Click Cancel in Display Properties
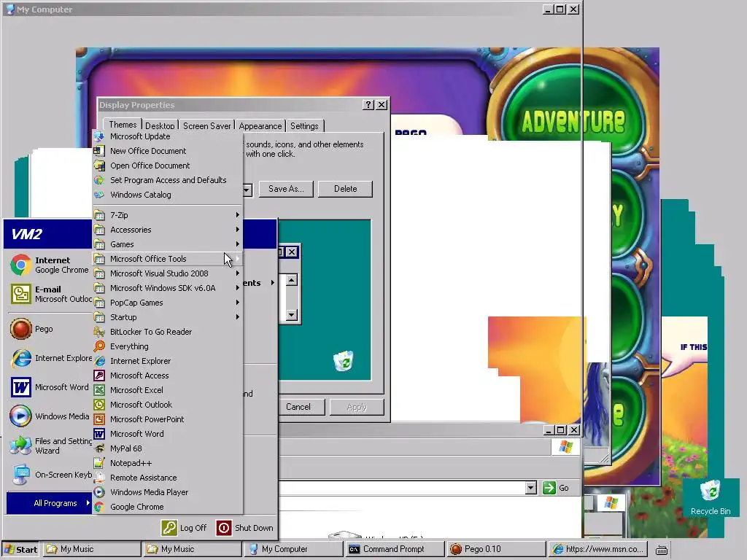Image resolution: width=747 pixels, height=560 pixels. [x=298, y=407]
